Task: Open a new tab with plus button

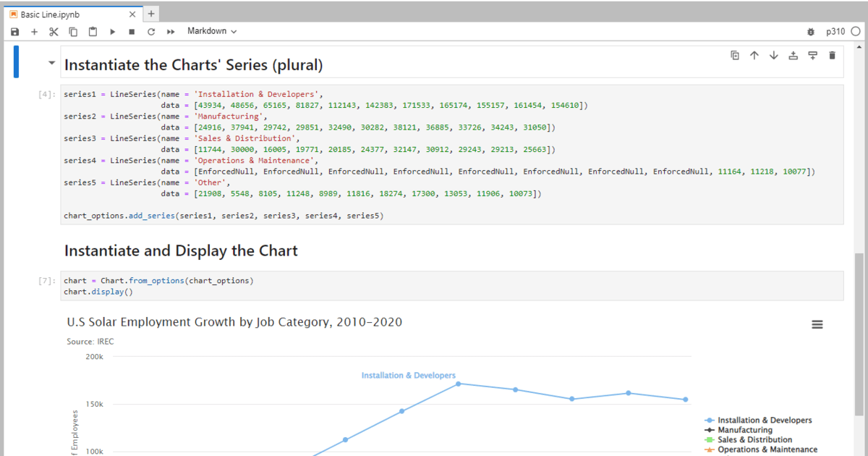Action: 150,13
